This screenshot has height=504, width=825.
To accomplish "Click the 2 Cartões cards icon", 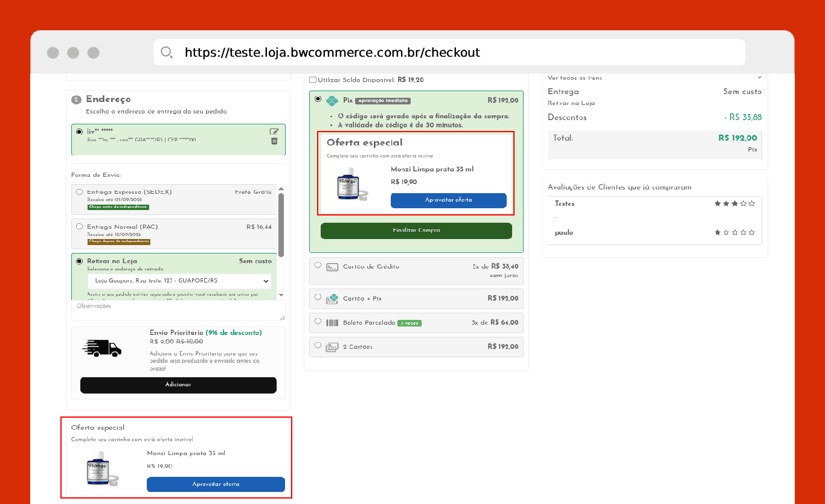I will pyautogui.click(x=332, y=347).
